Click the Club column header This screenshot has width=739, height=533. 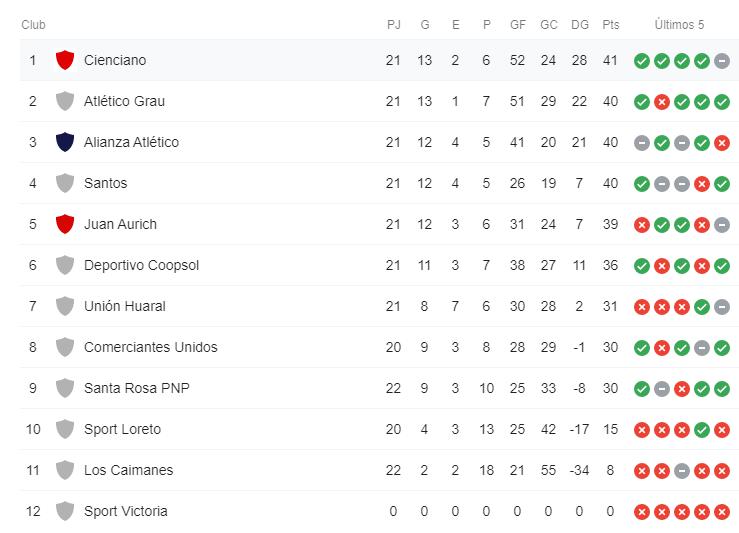[33, 25]
